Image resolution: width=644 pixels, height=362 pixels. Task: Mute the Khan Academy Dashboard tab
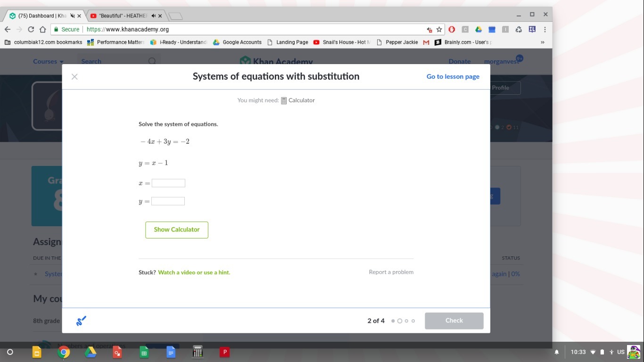pos(72,16)
